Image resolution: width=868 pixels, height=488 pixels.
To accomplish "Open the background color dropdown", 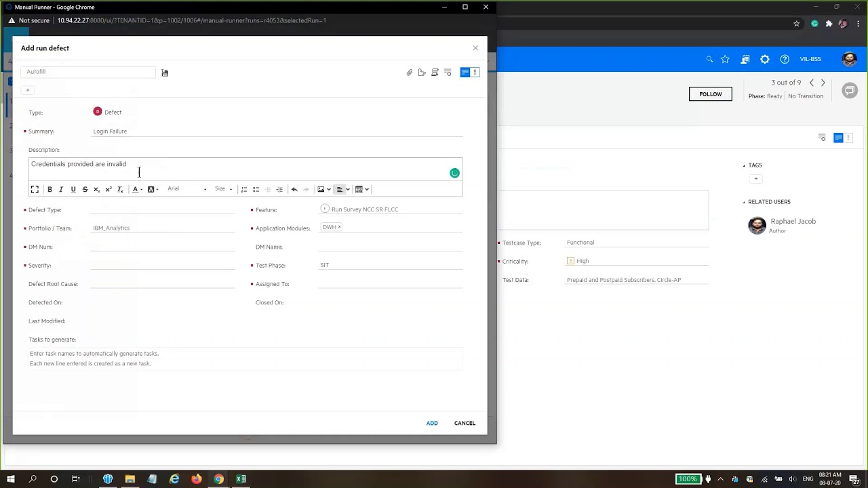I will pos(153,189).
